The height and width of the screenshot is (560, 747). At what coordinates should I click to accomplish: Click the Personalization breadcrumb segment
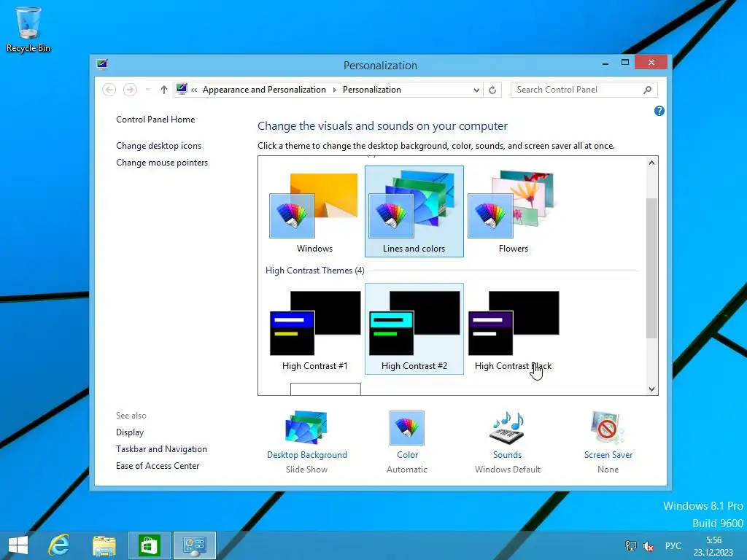point(372,90)
